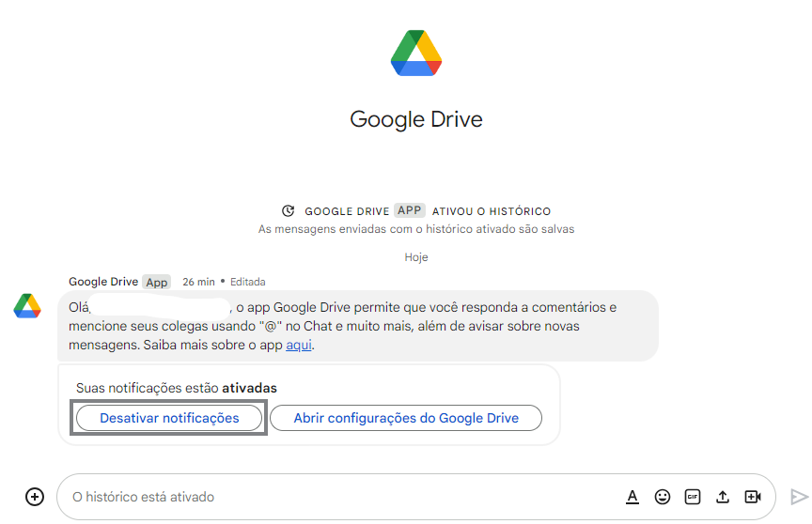This screenshot has height=524, width=812.
Task: Click the history clock icon
Action: click(x=289, y=210)
